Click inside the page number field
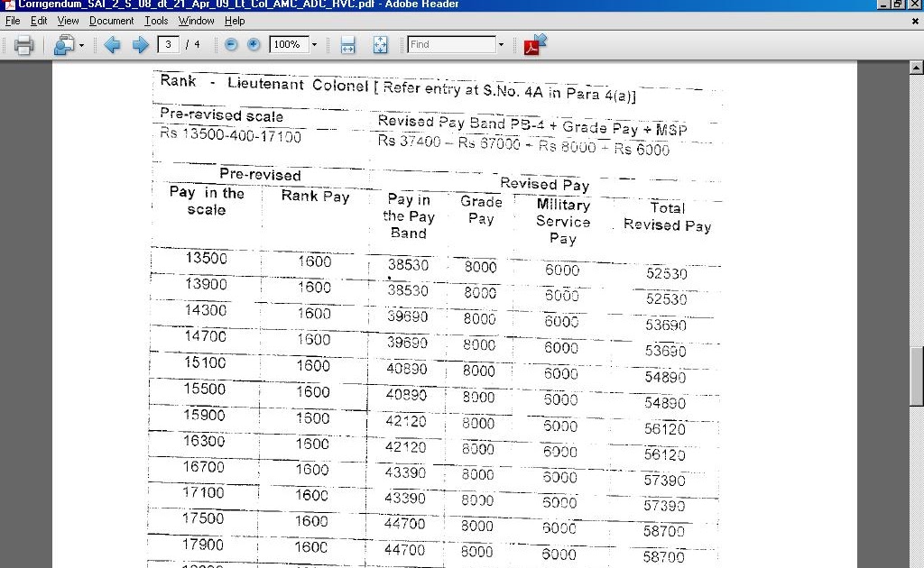Viewport: 924px width, 568px height. 167,44
